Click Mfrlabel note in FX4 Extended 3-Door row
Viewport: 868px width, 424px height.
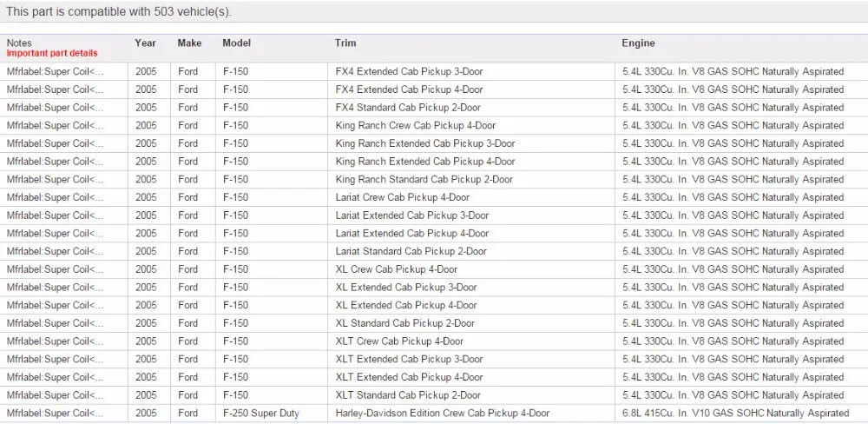click(x=55, y=71)
